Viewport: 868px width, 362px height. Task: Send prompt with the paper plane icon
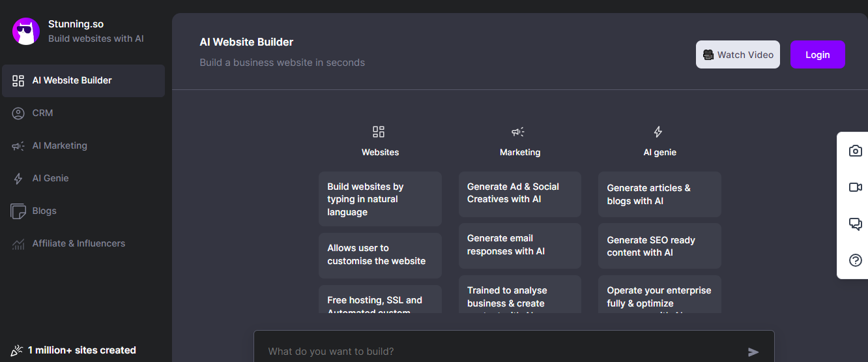(753, 352)
